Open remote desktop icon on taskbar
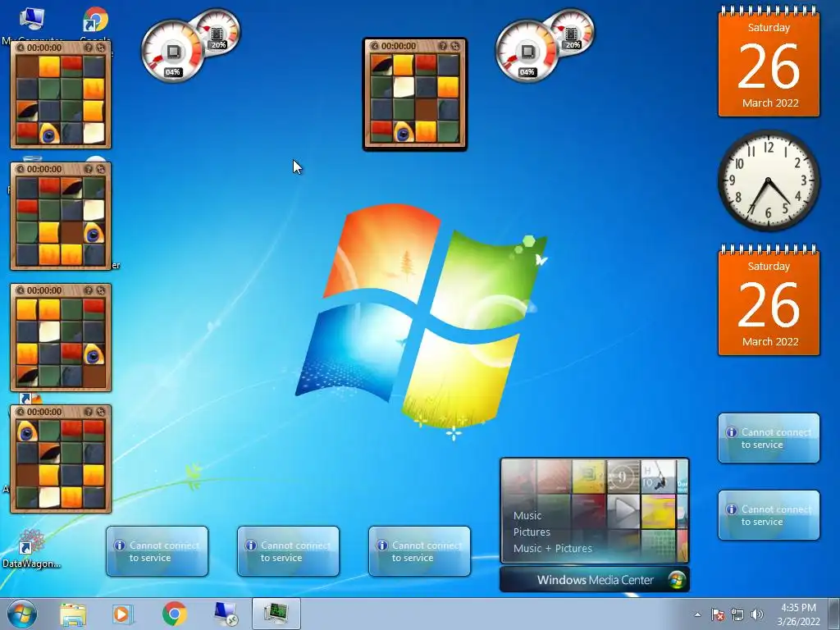Image resolution: width=840 pixels, height=630 pixels. 226,614
